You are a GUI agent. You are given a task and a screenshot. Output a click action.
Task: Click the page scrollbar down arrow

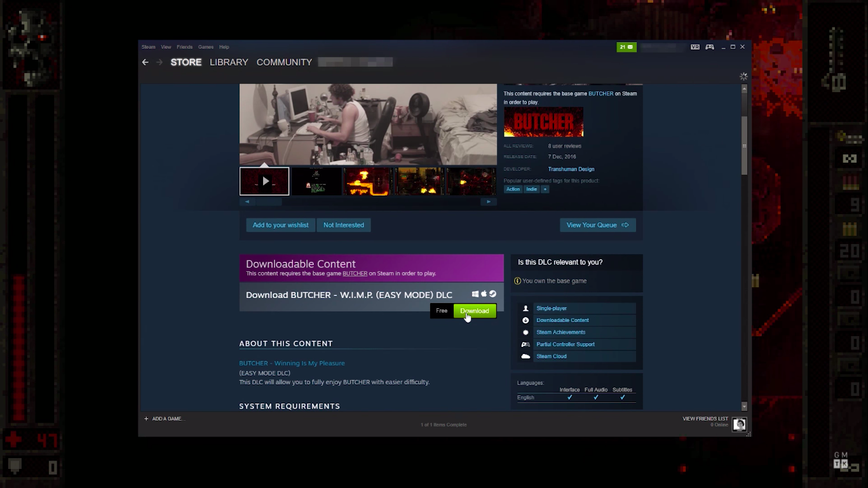click(x=744, y=406)
